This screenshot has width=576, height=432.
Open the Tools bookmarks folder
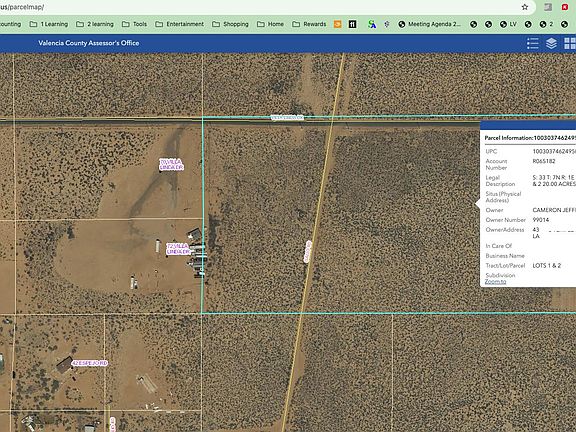134,24
